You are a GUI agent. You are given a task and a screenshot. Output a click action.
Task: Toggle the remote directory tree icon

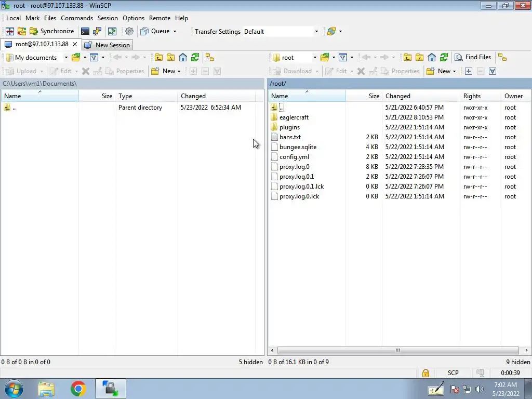502,57
